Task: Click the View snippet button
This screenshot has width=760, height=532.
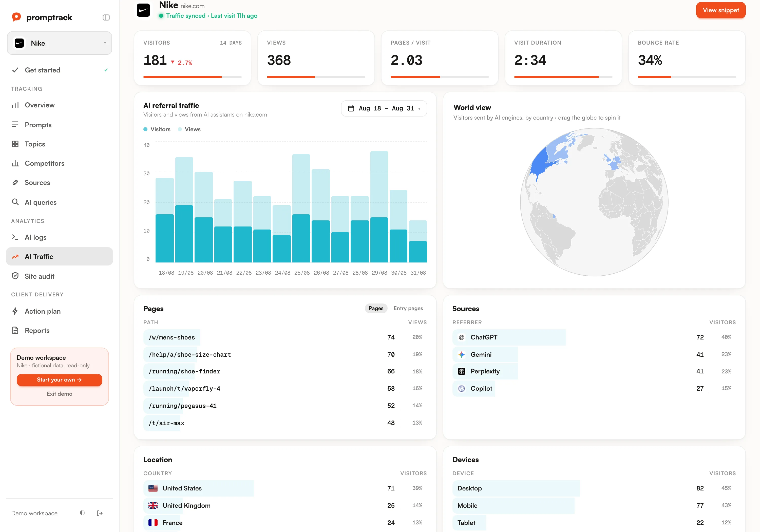Action: click(721, 10)
